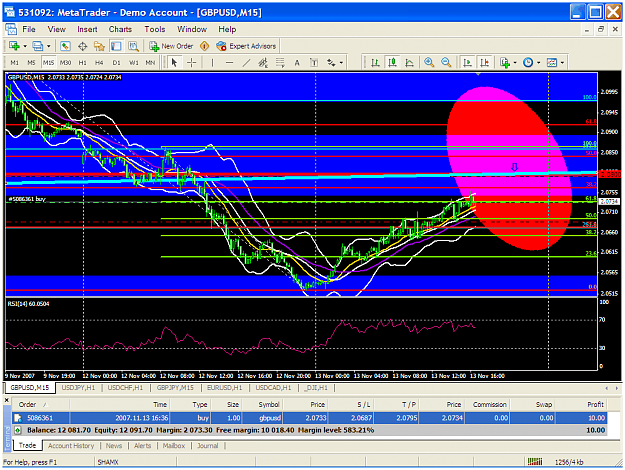This screenshot has height=470, width=625.
Task: Open the File menu
Action: click(29, 29)
